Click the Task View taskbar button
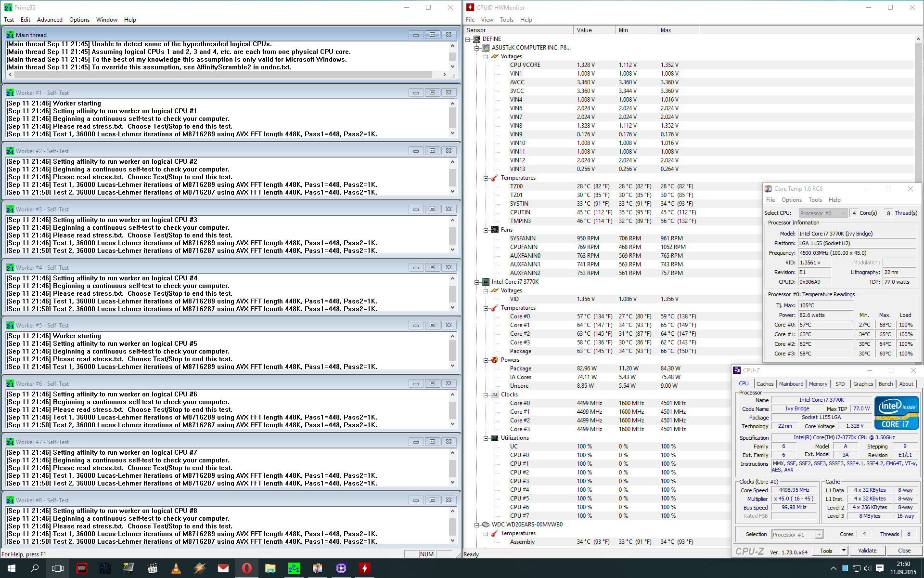The image size is (924, 578). pyautogui.click(x=58, y=568)
